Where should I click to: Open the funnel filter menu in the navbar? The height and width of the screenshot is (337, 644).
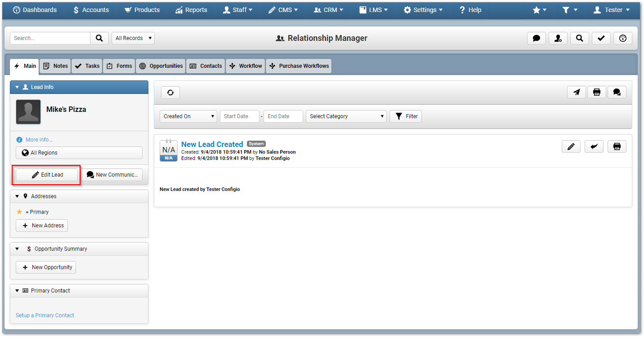click(x=569, y=10)
